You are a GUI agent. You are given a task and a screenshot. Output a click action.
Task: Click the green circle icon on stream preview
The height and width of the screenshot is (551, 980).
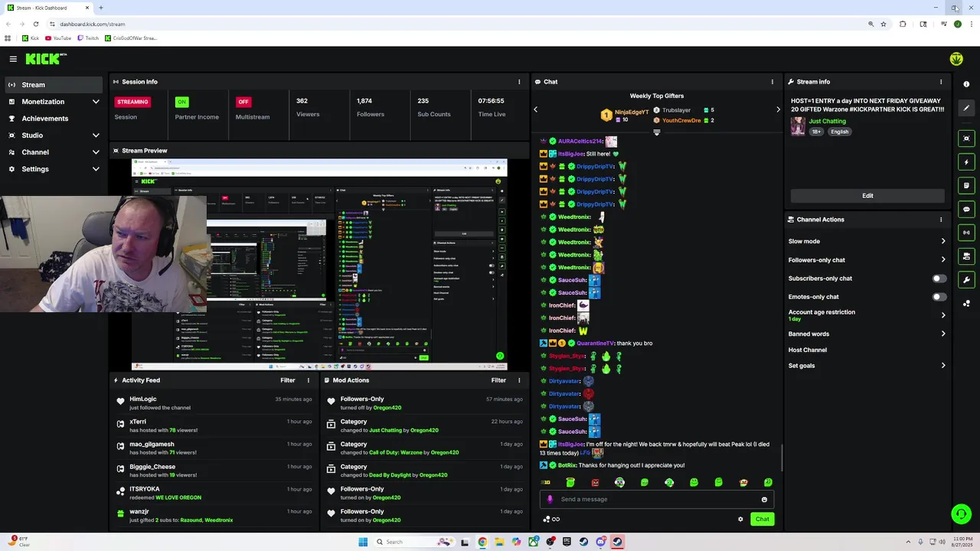coord(500,356)
